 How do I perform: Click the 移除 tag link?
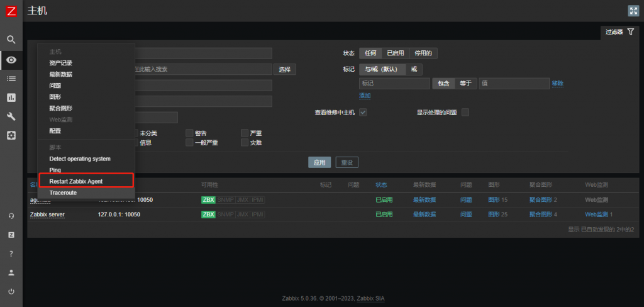tap(558, 84)
